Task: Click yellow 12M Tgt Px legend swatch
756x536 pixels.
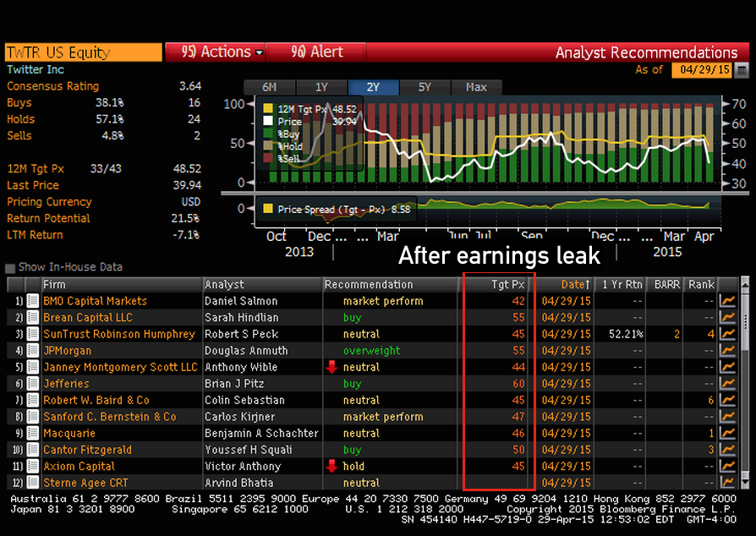Action: point(268,108)
